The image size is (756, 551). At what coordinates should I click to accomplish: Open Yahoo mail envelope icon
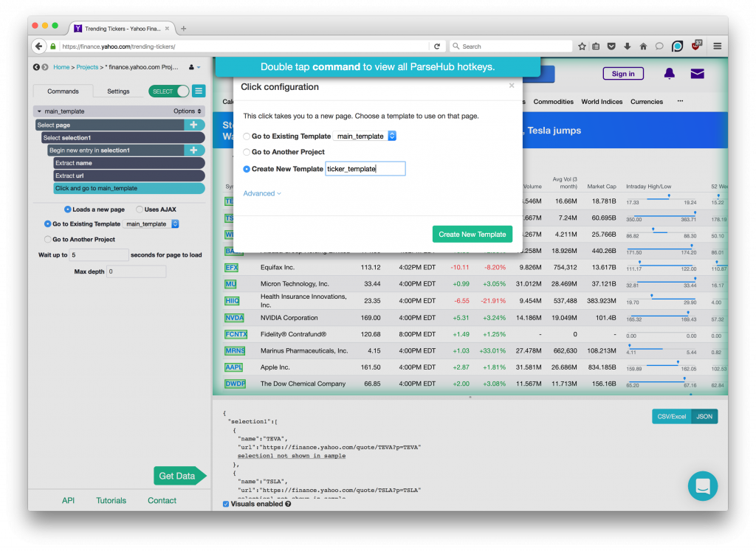(x=697, y=74)
